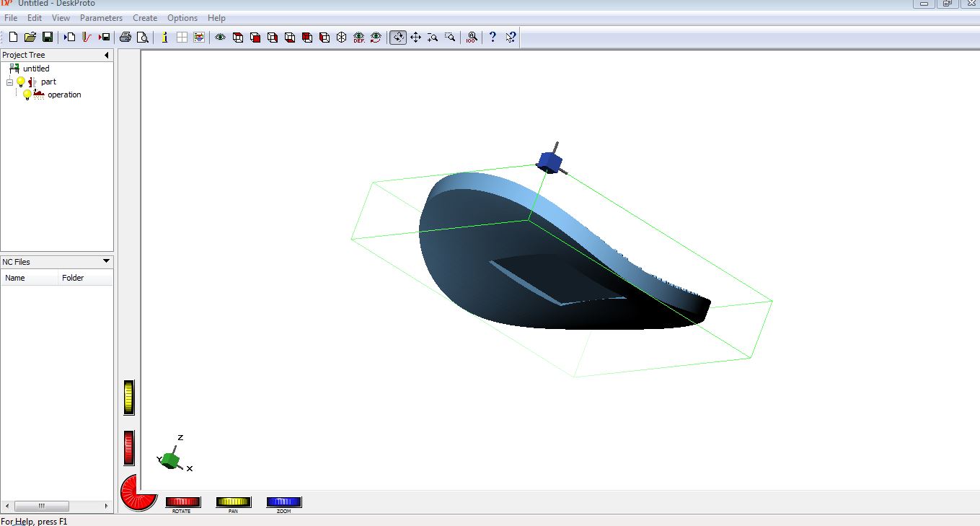Toggle the Rotate mouse mode button
The width and height of the screenshot is (980, 526).
[398, 38]
